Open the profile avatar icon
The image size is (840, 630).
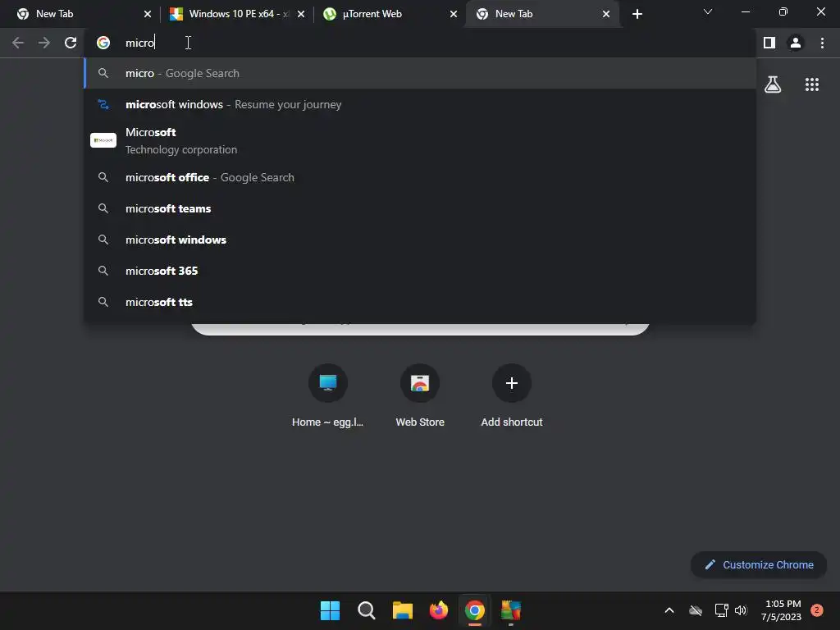[796, 43]
